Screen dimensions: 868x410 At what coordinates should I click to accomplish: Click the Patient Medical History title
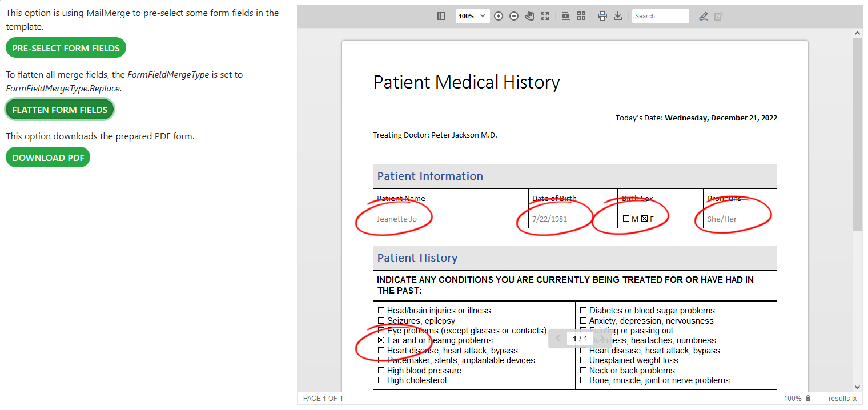click(467, 82)
